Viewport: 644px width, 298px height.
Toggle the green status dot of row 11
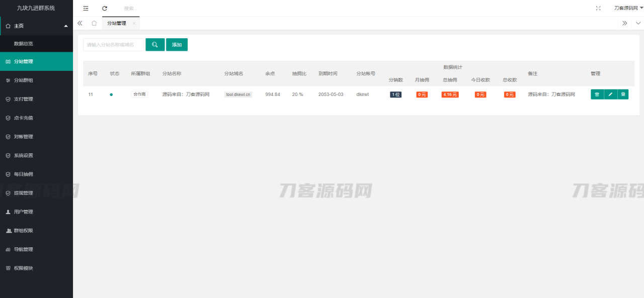111,94
